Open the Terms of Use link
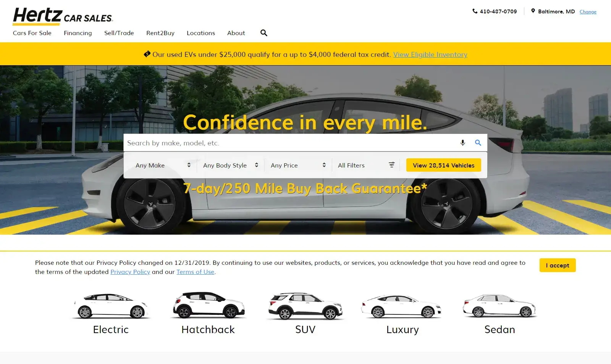This screenshot has width=611, height=364. click(x=196, y=272)
